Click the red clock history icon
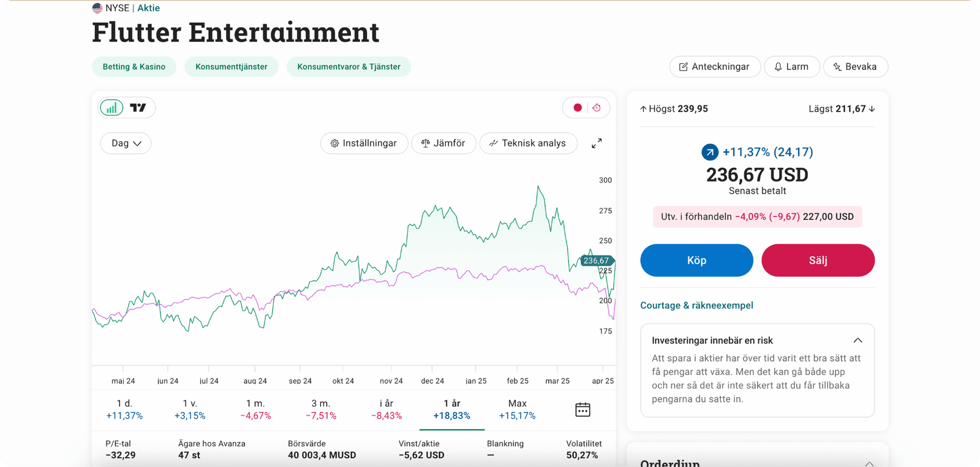This screenshot has height=467, width=980. (597, 108)
